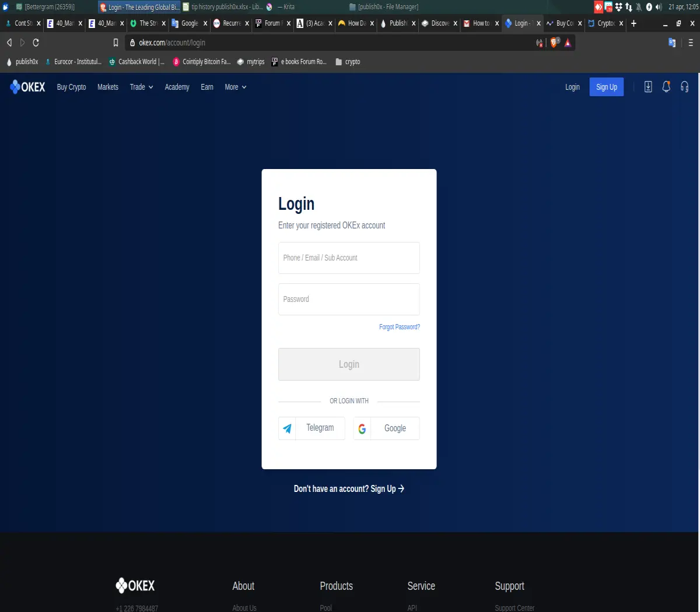The height and width of the screenshot is (612, 700).
Task: Open Academy in navigation
Action: (x=177, y=87)
